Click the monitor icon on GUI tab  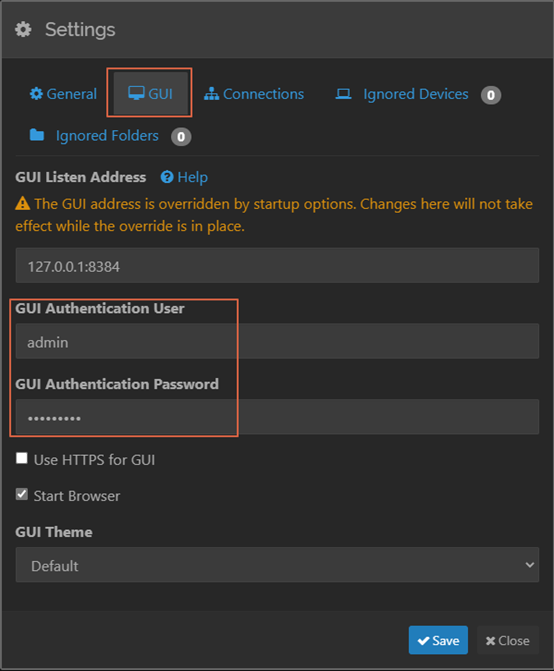pos(136,93)
